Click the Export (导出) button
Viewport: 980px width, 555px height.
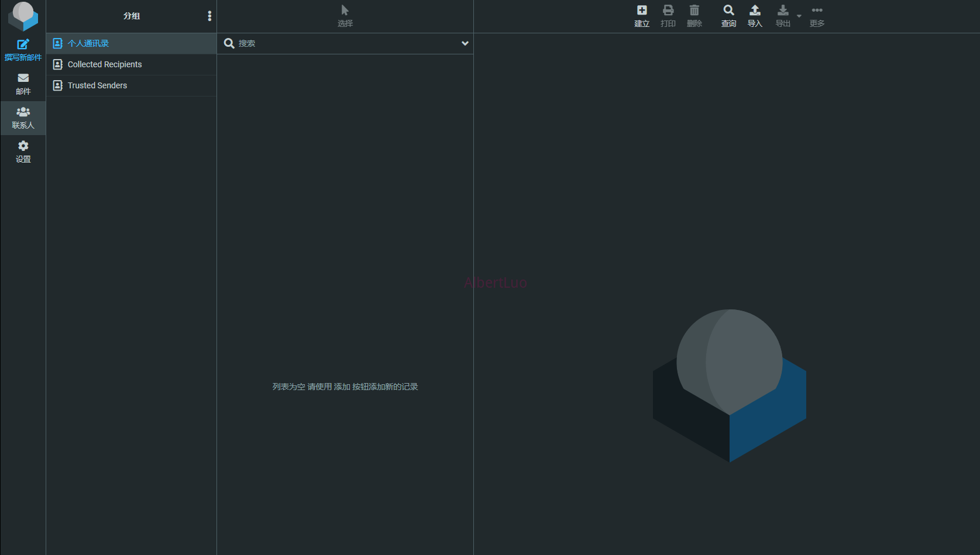tap(783, 16)
